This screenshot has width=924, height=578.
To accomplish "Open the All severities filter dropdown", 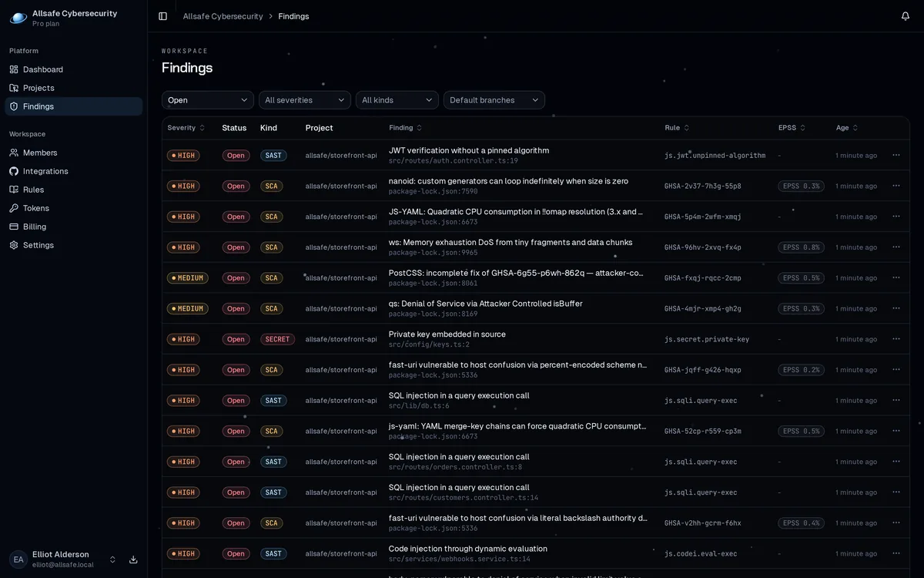I will (x=305, y=100).
